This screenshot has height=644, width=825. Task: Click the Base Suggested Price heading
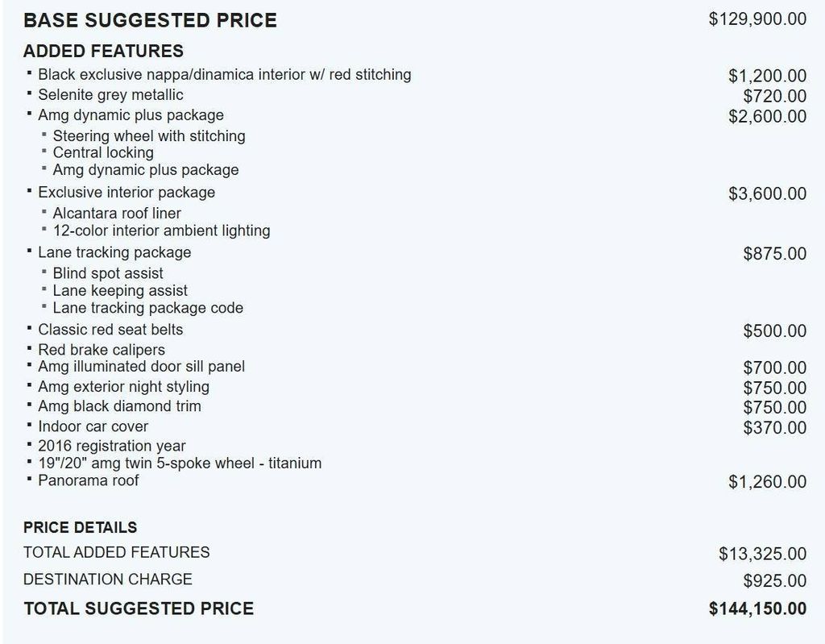[150, 20]
